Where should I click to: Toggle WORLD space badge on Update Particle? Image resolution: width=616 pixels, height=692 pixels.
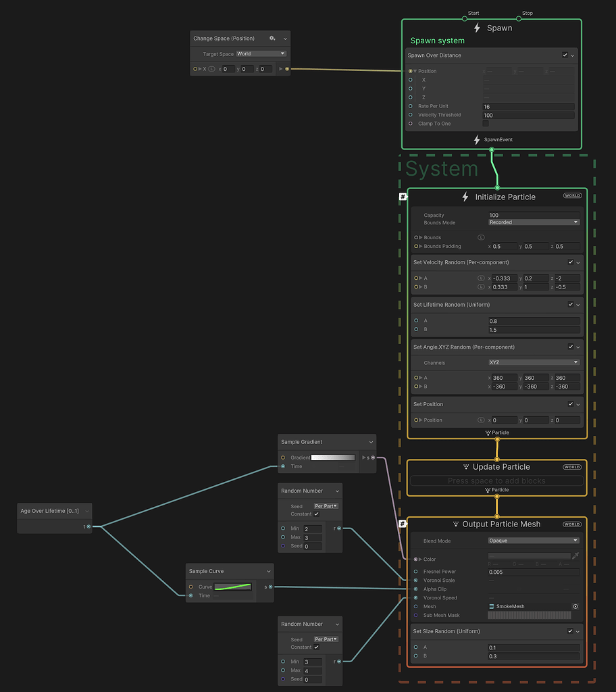[x=572, y=467]
